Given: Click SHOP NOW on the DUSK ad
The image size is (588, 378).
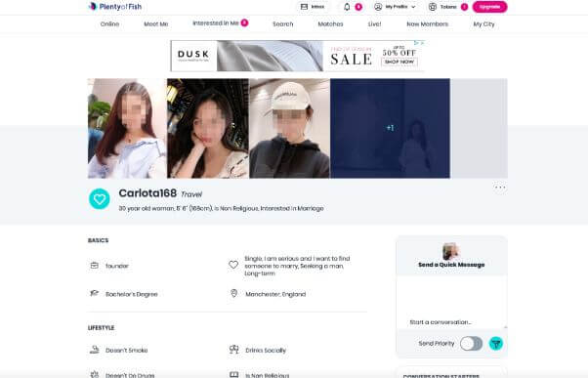Looking at the screenshot, I should pyautogui.click(x=399, y=62).
